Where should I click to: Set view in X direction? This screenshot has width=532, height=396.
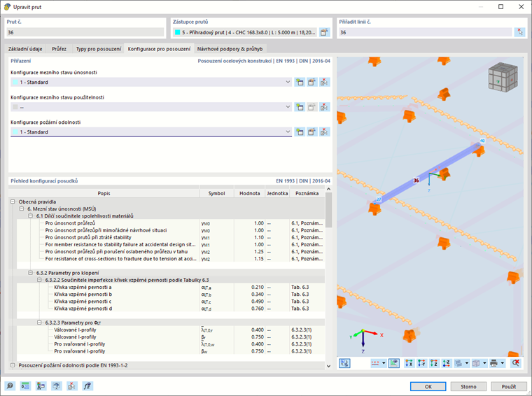(409, 363)
